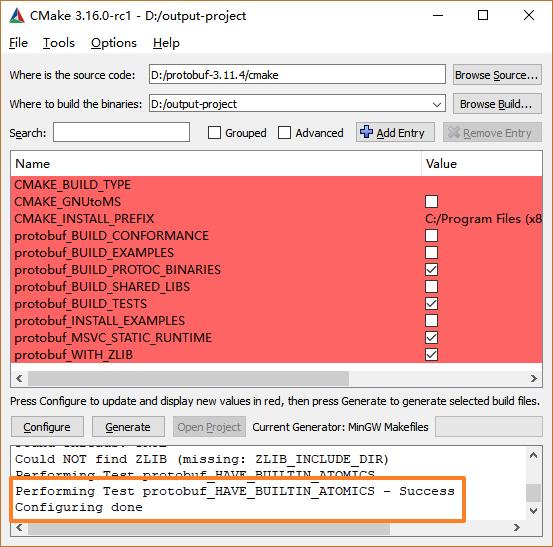Uncheck protobuf_WITH_ZLIB checkbox

(x=431, y=355)
